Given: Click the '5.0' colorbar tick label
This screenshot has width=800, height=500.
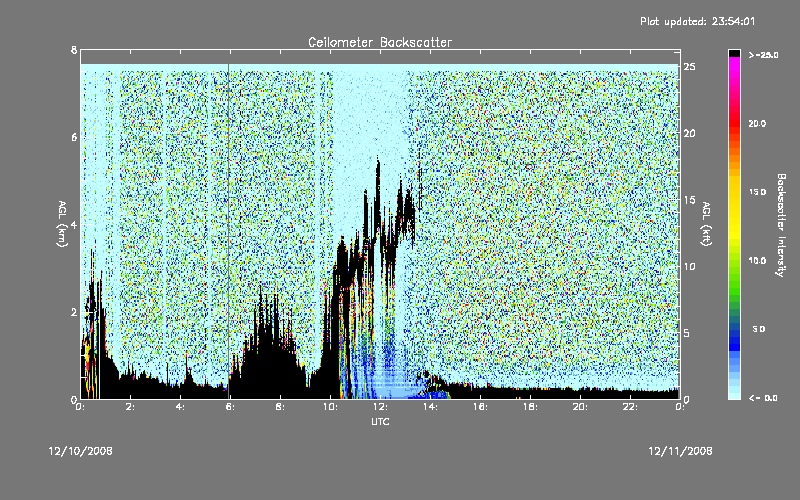Looking at the screenshot, I should point(759,329).
